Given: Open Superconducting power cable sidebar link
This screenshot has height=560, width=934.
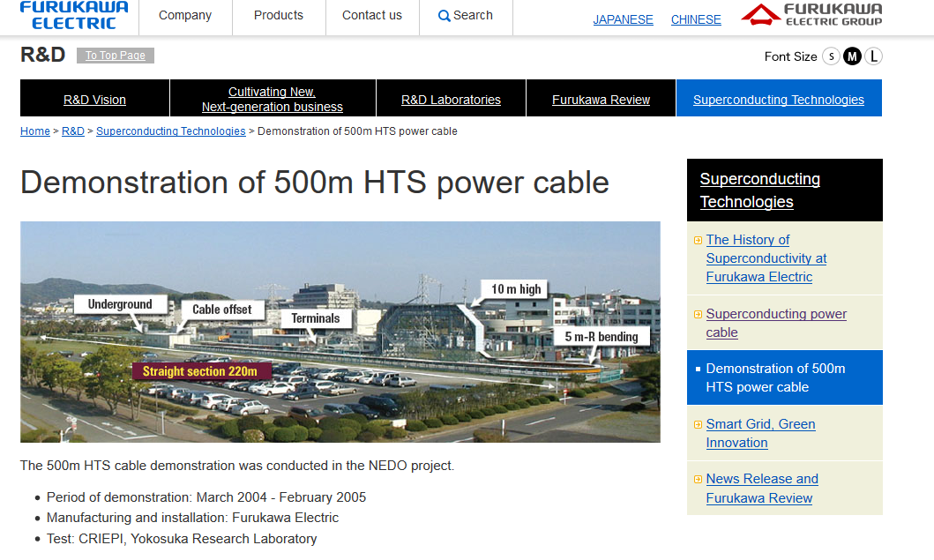Looking at the screenshot, I should (776, 323).
